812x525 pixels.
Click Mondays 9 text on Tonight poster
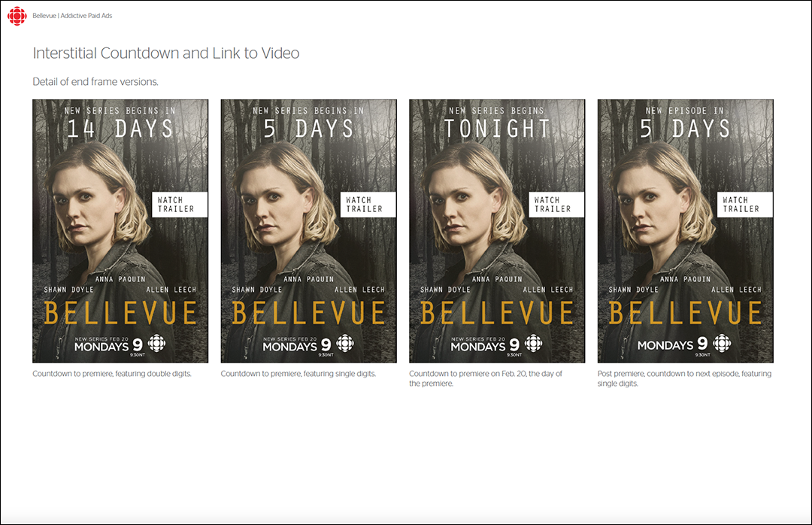(x=485, y=344)
